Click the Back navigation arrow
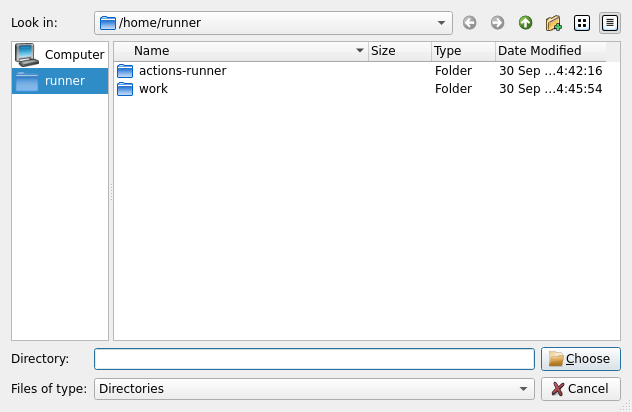 [x=470, y=23]
